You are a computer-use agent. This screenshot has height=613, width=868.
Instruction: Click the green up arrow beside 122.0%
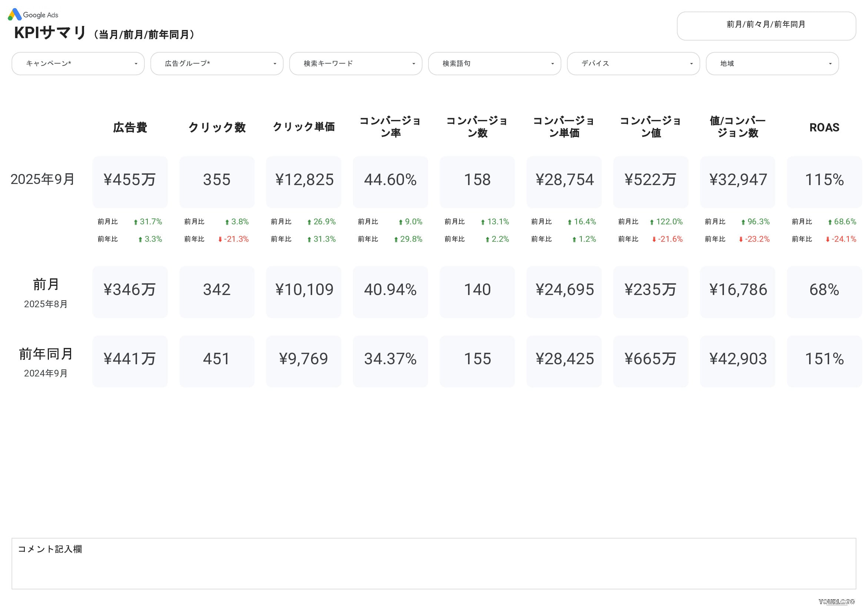652,222
